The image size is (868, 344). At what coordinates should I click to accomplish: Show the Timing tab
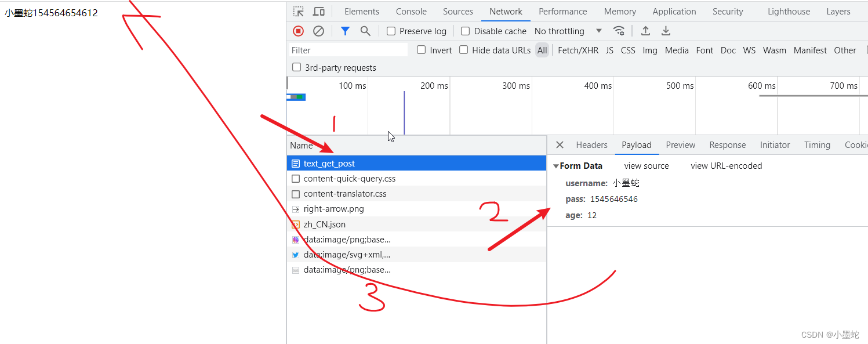pyautogui.click(x=817, y=145)
